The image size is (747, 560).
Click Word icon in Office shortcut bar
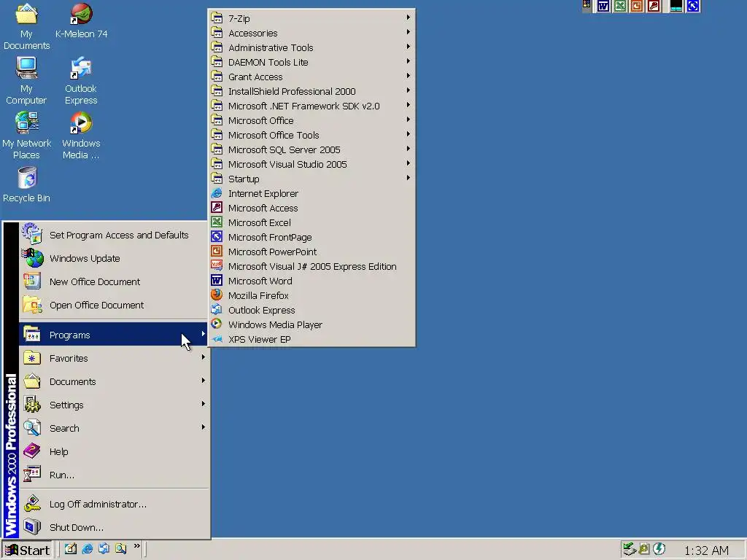[603, 6]
